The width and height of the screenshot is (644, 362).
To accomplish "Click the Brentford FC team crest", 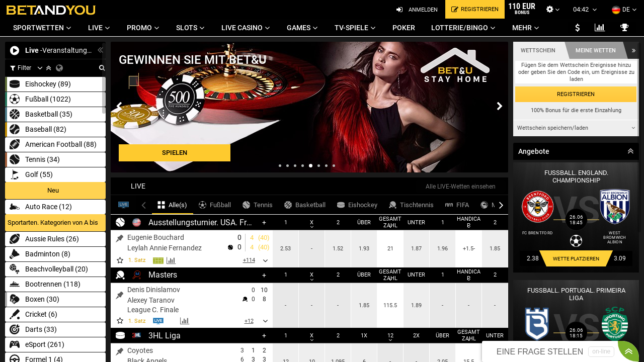I will point(538,207).
